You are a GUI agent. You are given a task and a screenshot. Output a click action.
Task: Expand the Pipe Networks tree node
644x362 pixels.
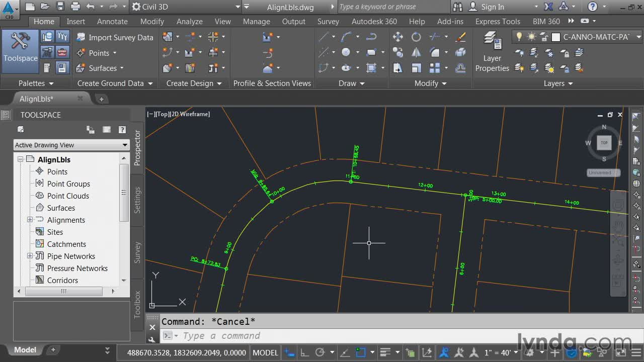coord(30,256)
